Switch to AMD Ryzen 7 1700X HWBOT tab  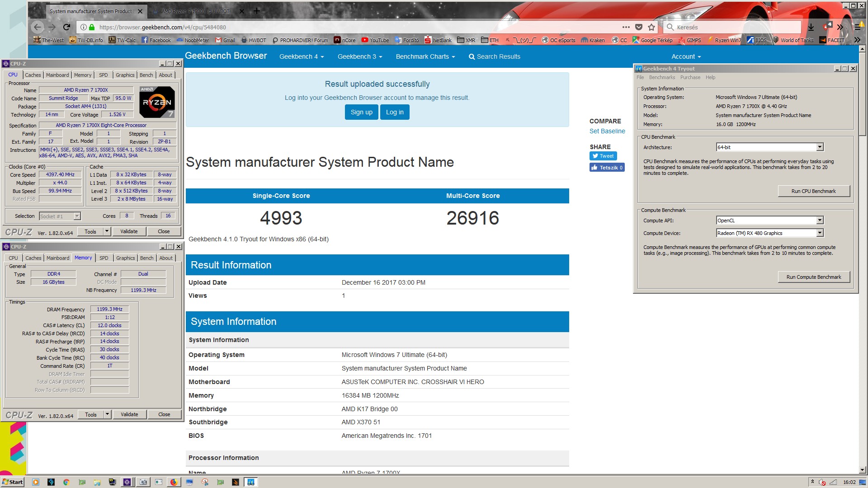tap(195, 11)
